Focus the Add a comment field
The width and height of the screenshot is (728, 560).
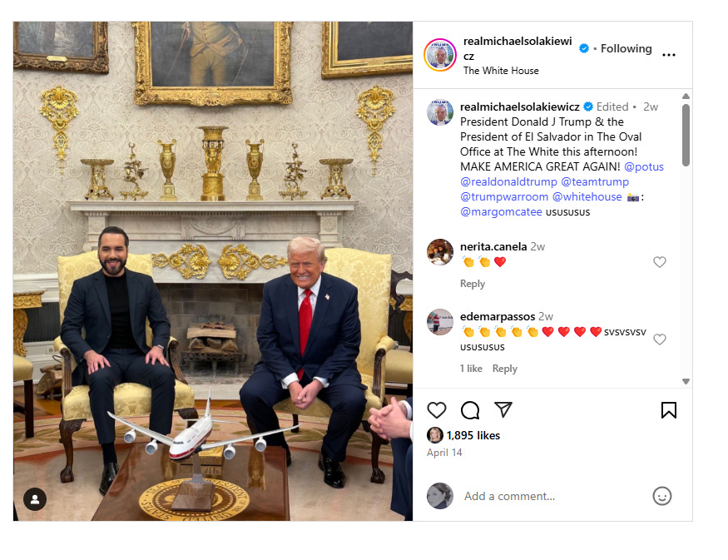pyautogui.click(x=552, y=496)
